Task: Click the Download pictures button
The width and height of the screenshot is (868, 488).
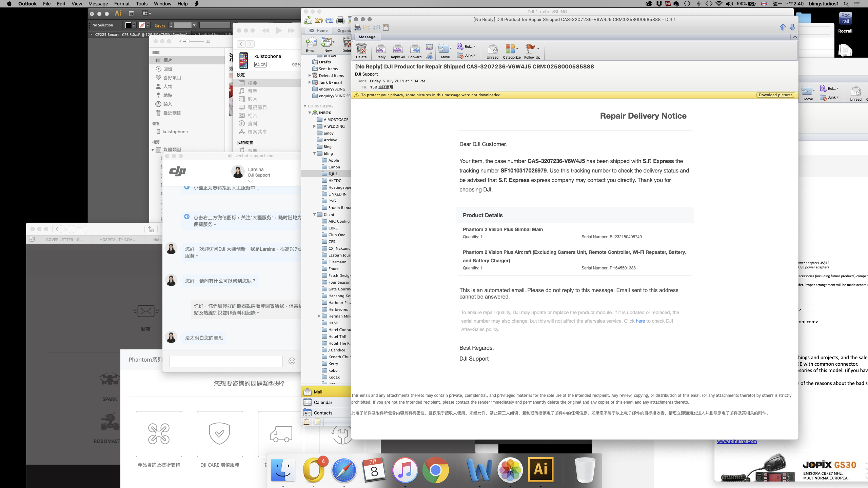Action: click(775, 95)
